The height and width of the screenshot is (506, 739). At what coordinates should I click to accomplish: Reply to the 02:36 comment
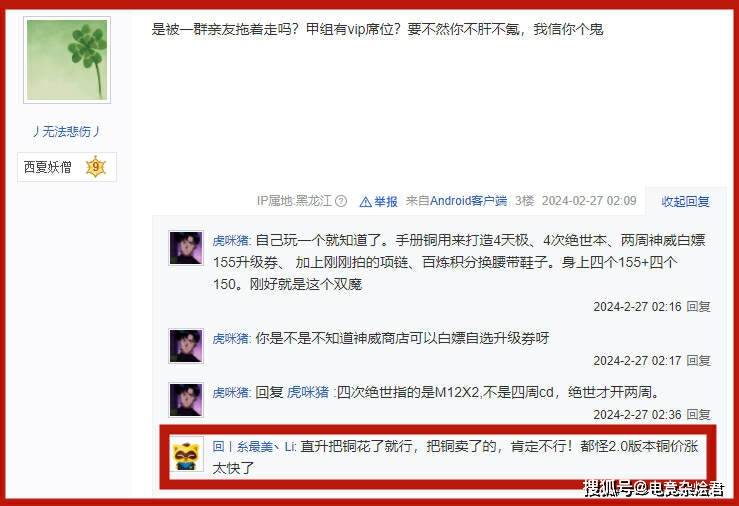pyautogui.click(x=698, y=415)
